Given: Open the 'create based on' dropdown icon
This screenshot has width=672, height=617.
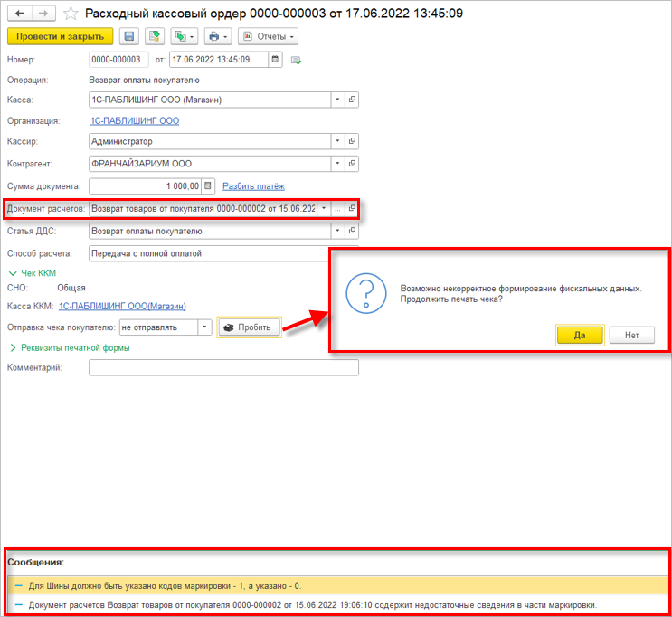Looking at the screenshot, I should (185, 36).
